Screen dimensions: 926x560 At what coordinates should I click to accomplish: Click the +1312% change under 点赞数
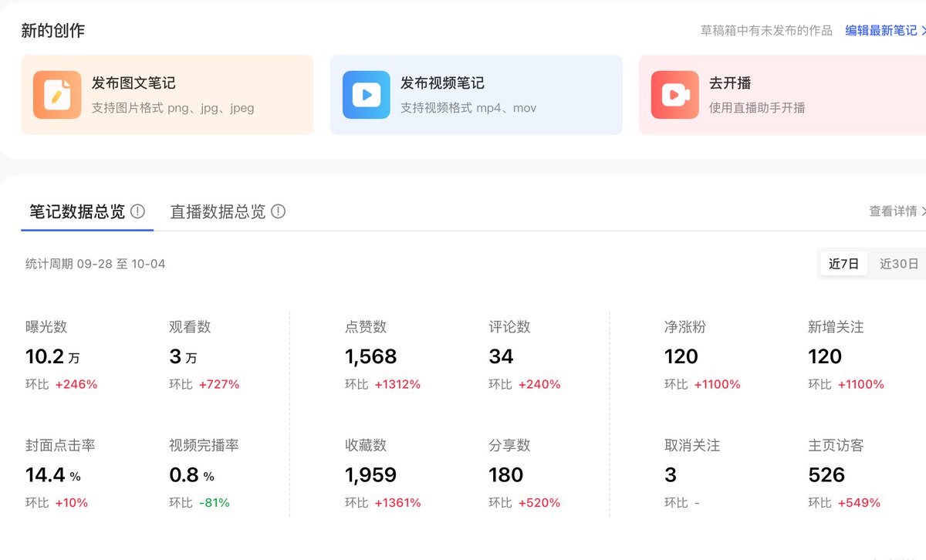397,384
